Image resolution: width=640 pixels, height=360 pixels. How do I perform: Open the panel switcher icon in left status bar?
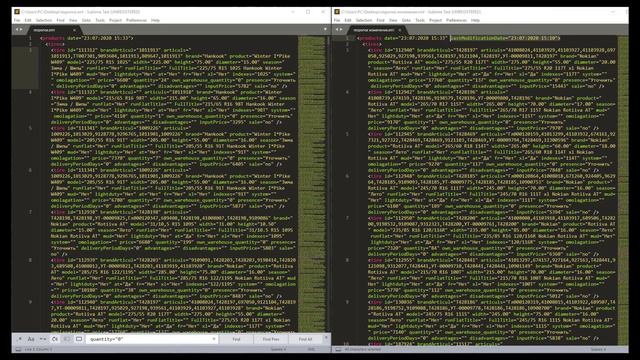click(18, 349)
